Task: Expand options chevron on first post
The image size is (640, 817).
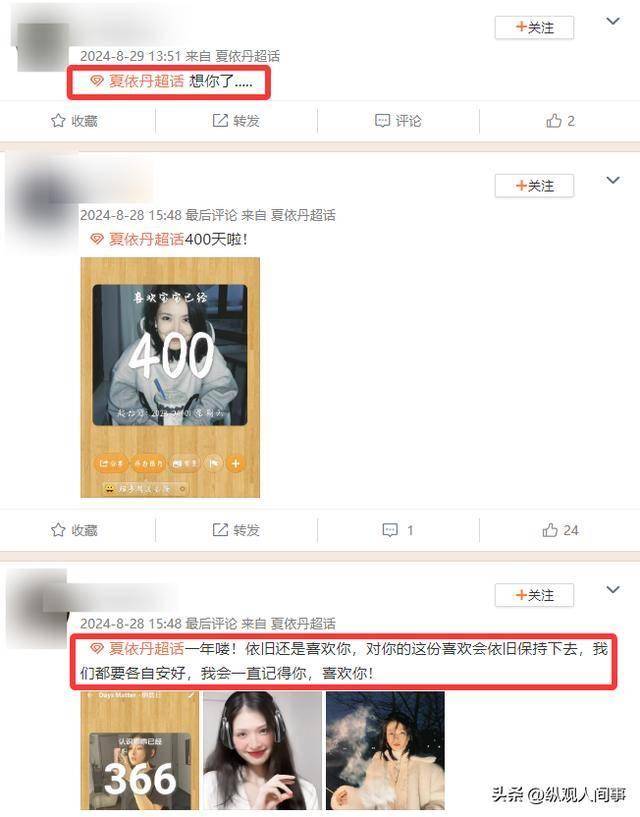Action: coord(613,21)
